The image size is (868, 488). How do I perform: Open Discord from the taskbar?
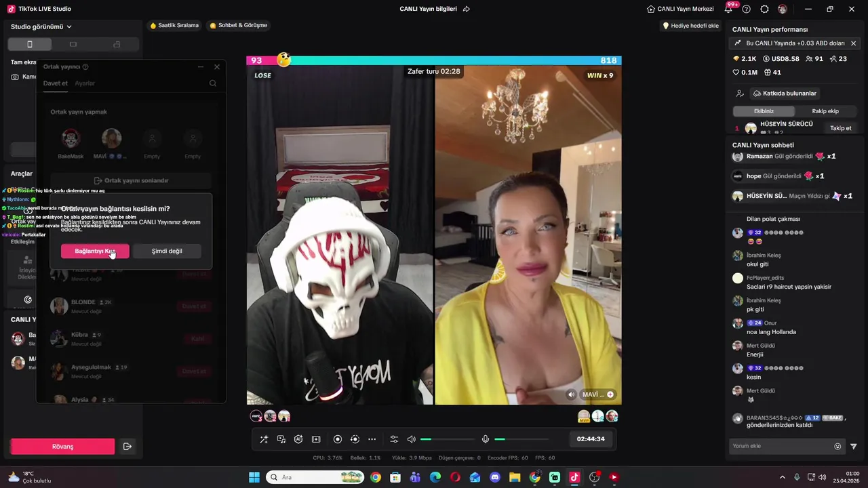[x=495, y=477]
